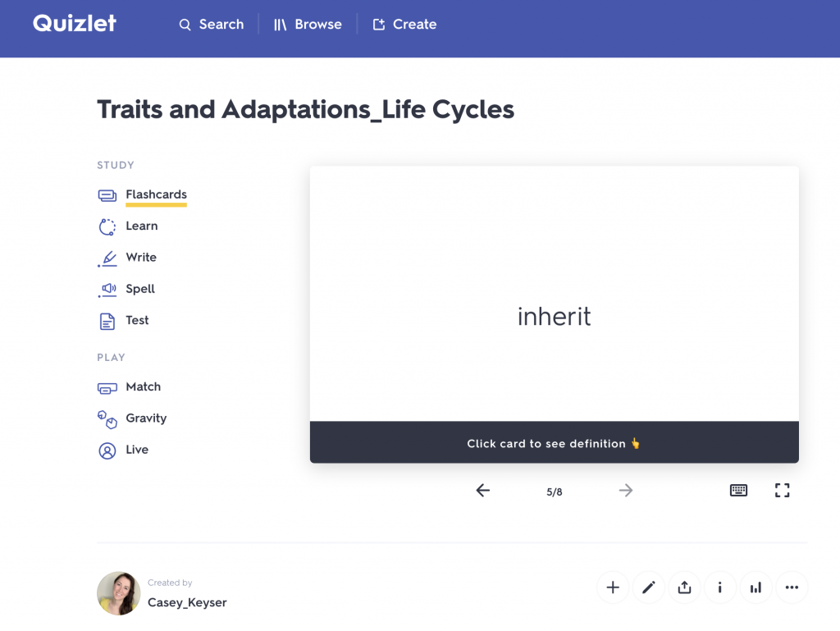Show keyboard shortcuts icon

click(739, 490)
